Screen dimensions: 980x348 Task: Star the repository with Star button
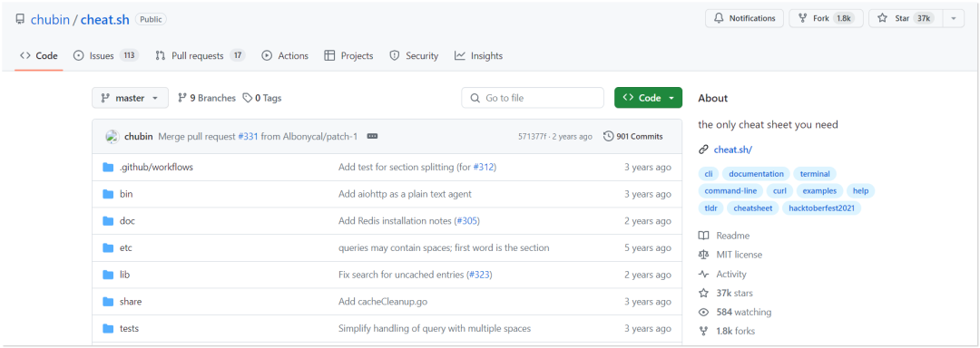point(906,18)
